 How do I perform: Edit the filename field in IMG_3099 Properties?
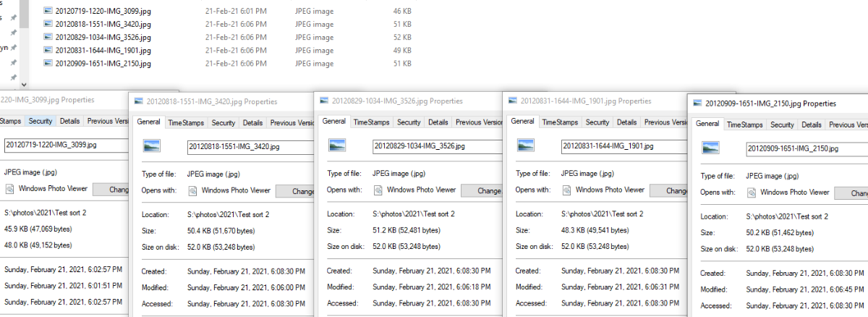(x=65, y=145)
